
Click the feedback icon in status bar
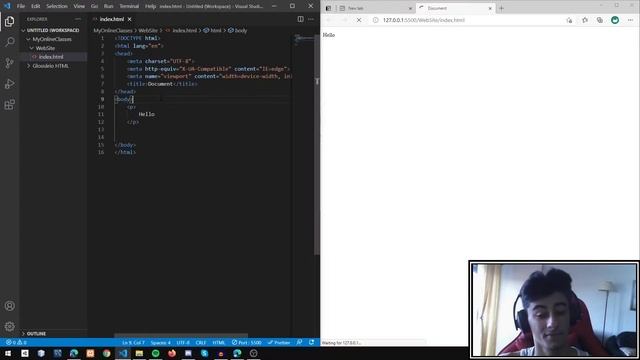pyautogui.click(x=299, y=342)
